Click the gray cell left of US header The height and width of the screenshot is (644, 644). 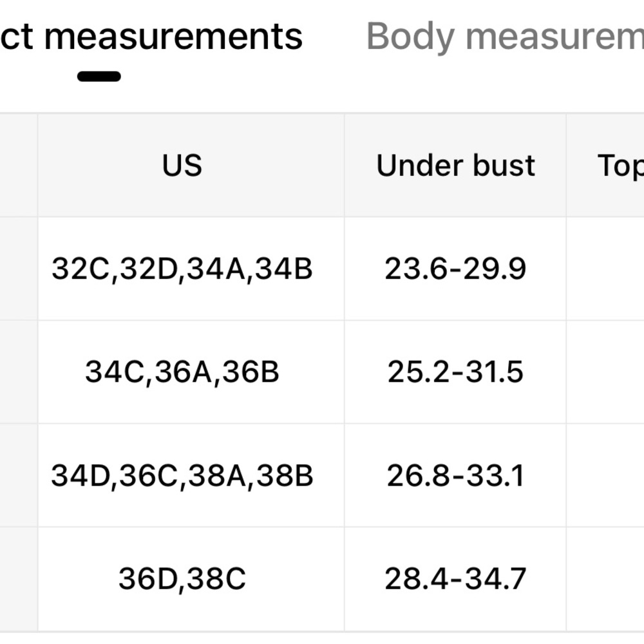pos(18,166)
